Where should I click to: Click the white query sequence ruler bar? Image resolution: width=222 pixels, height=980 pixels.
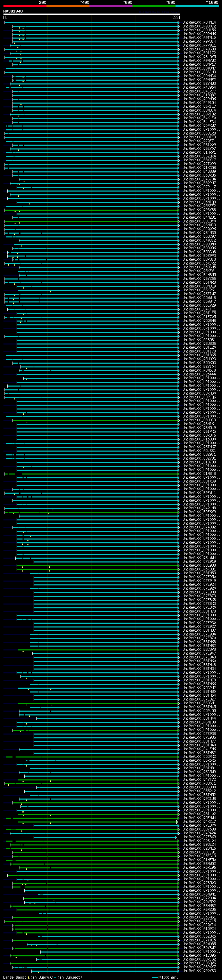click(92, 15)
